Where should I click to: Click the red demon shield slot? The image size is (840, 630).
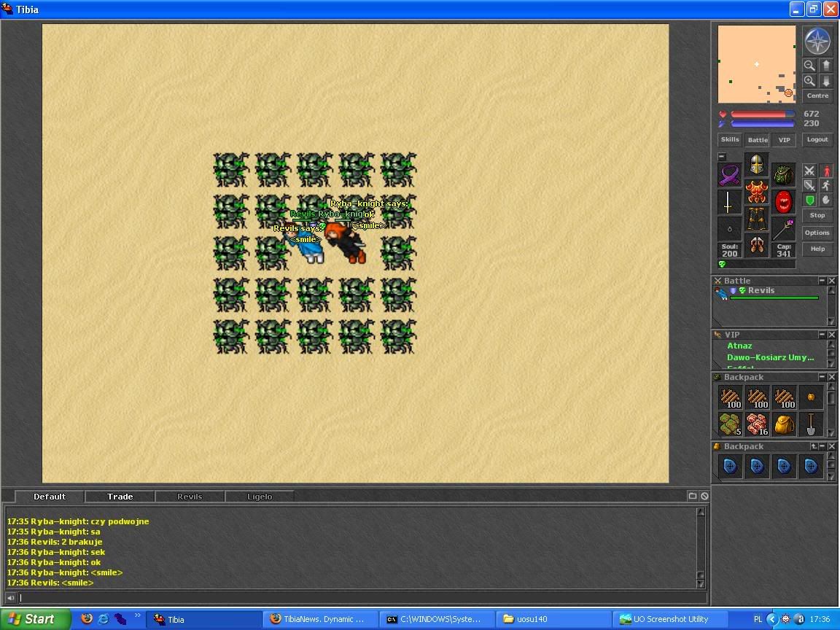[x=784, y=203]
